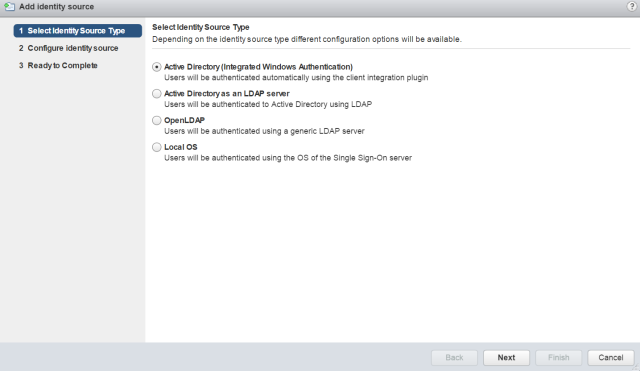Cancel the Add identity source wizard
Viewport: 640px width, 371px height.
pyautogui.click(x=611, y=358)
